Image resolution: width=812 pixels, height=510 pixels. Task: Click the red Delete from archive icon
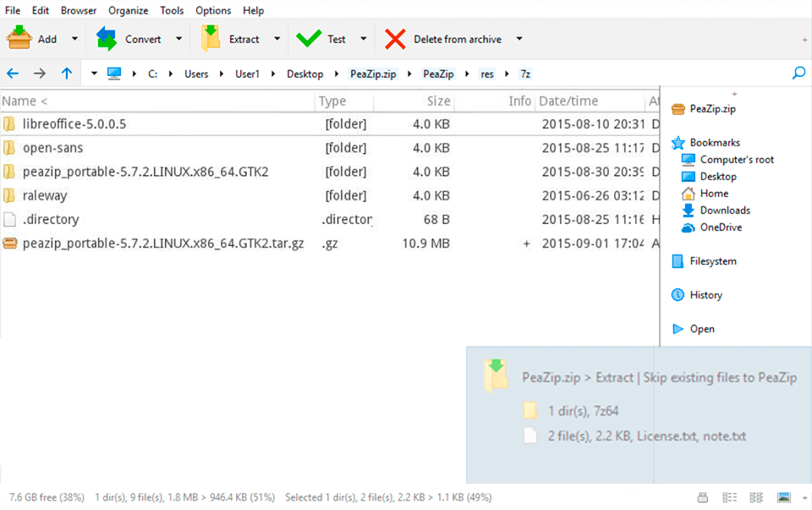(x=395, y=39)
